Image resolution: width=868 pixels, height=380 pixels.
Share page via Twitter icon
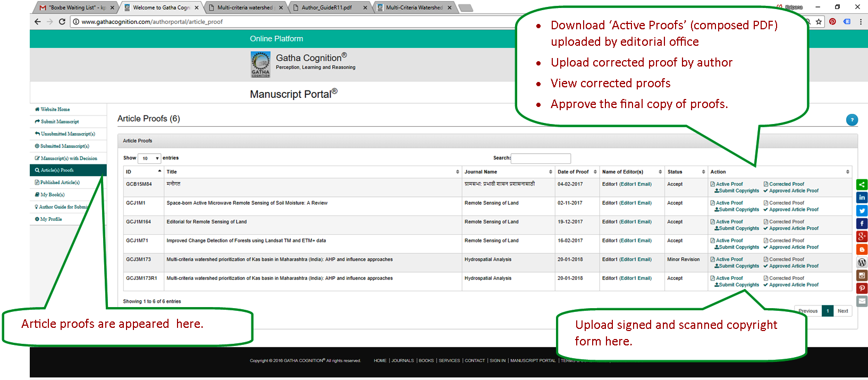pyautogui.click(x=862, y=211)
